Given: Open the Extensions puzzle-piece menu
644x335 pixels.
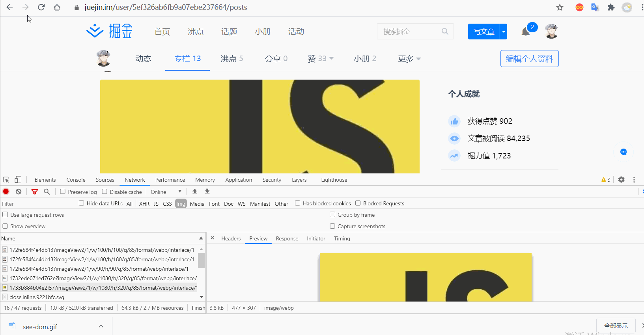Looking at the screenshot, I should coord(611,7).
